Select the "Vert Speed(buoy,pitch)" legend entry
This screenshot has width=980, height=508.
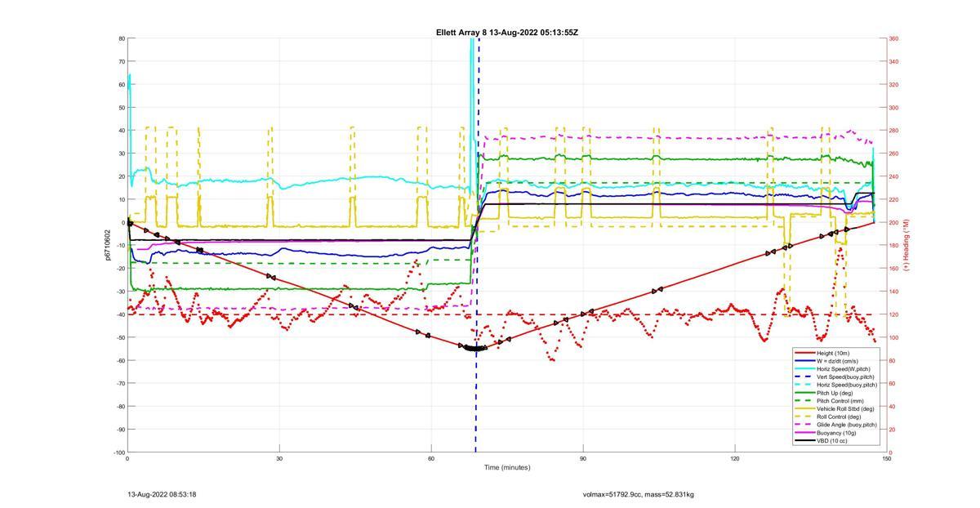pos(836,377)
